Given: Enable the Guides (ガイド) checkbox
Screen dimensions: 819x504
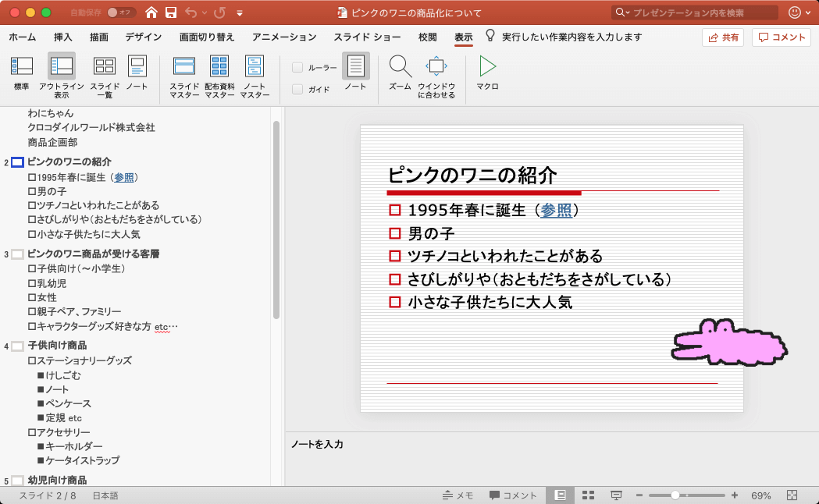Looking at the screenshot, I should click(x=297, y=90).
